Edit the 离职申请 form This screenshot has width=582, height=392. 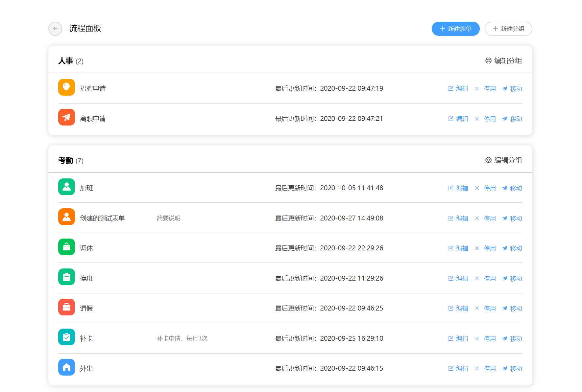(458, 119)
